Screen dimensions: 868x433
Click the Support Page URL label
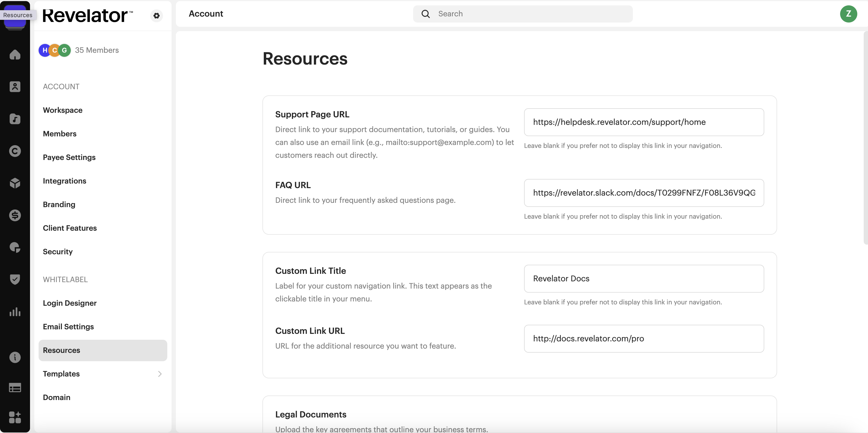312,114
